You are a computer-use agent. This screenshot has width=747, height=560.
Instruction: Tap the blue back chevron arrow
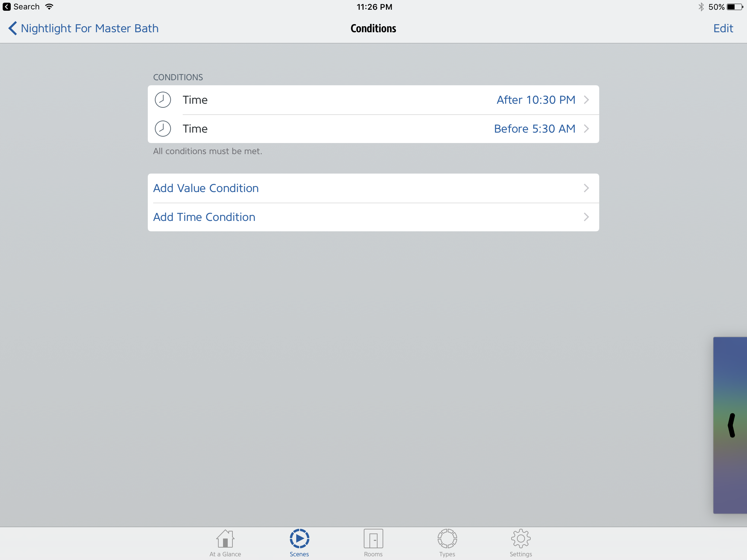coord(12,28)
